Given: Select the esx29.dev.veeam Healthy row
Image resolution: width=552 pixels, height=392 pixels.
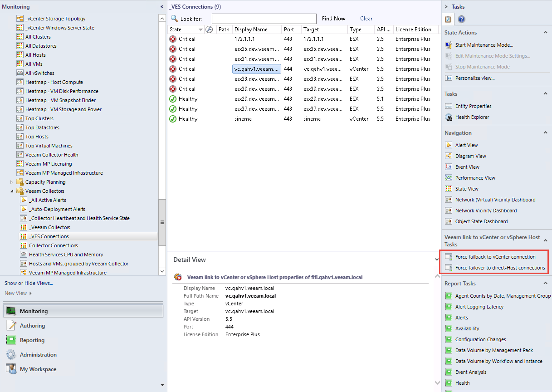Looking at the screenshot, I should click(304, 99).
